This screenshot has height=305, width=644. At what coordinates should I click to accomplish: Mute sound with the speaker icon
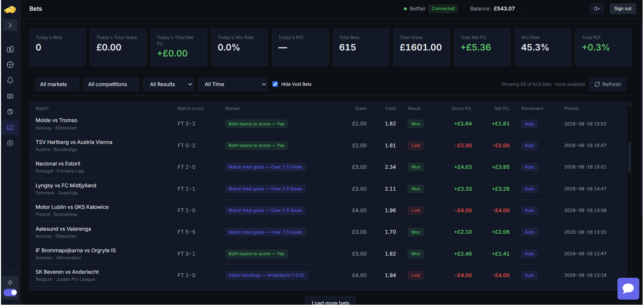(597, 9)
